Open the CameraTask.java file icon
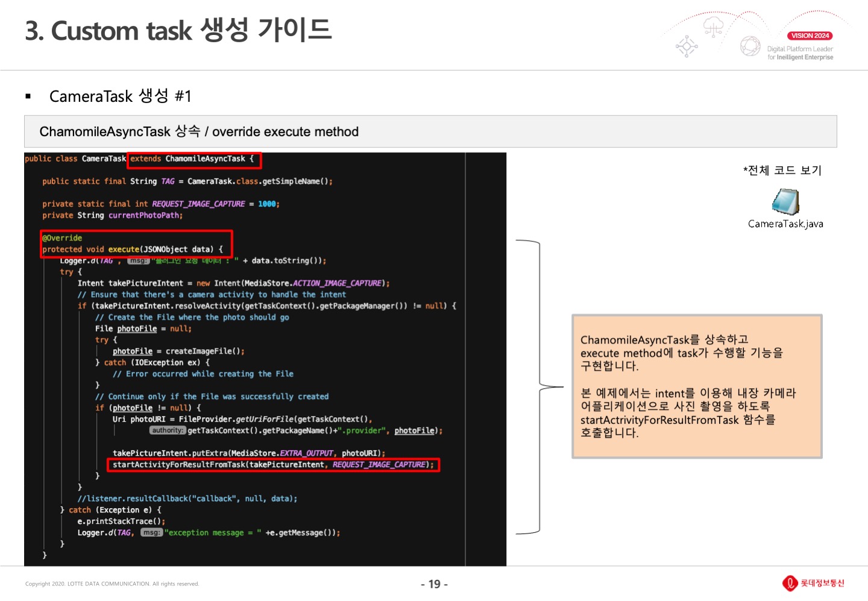 pos(785,202)
